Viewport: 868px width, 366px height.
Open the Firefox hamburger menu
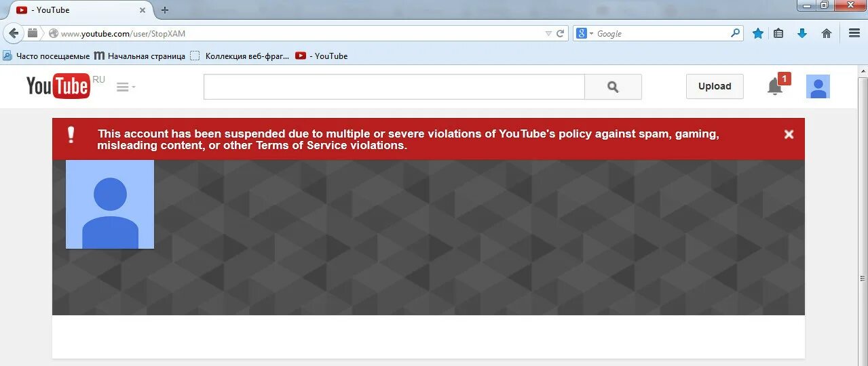tap(854, 33)
